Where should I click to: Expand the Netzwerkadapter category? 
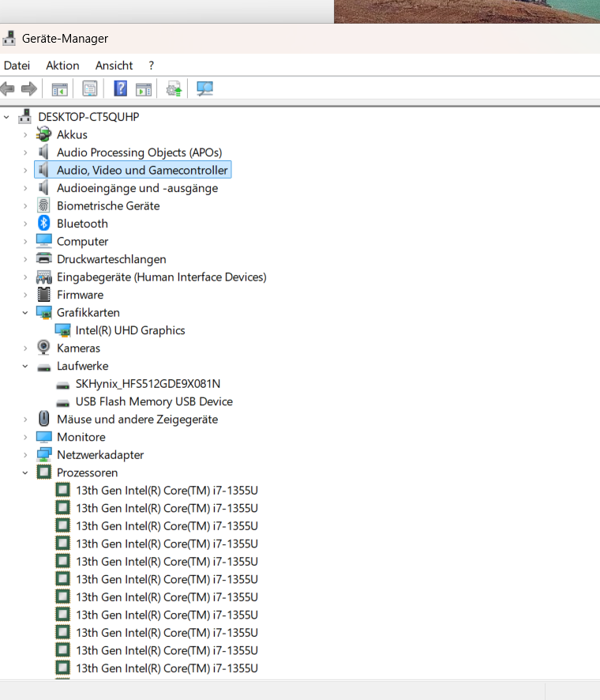25,455
